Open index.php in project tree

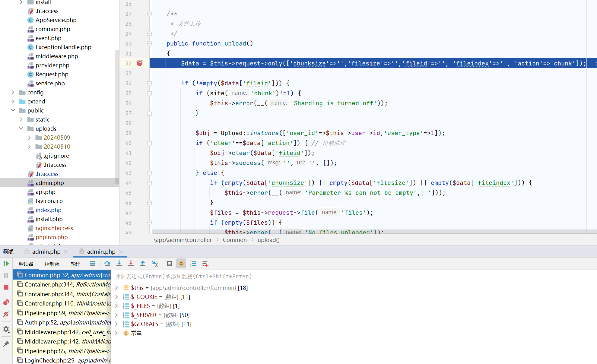[49, 210]
